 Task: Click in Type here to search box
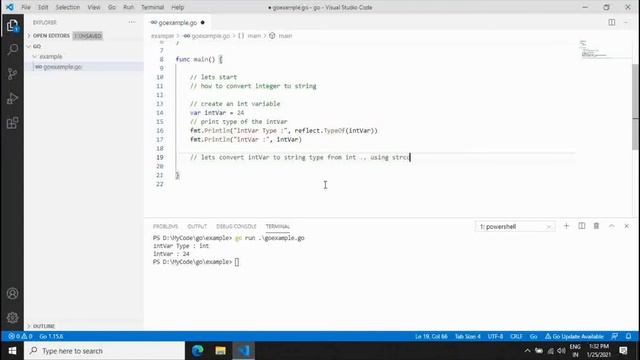coord(104,351)
